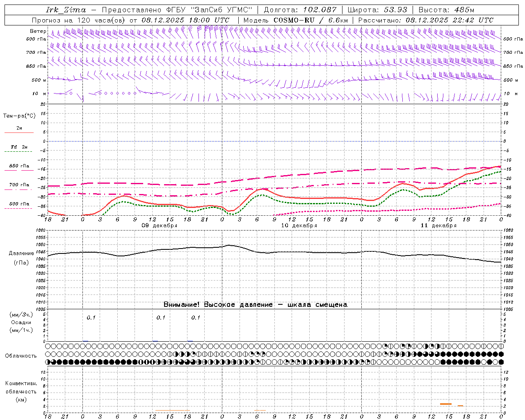Click latitude value 53.93

point(395,10)
